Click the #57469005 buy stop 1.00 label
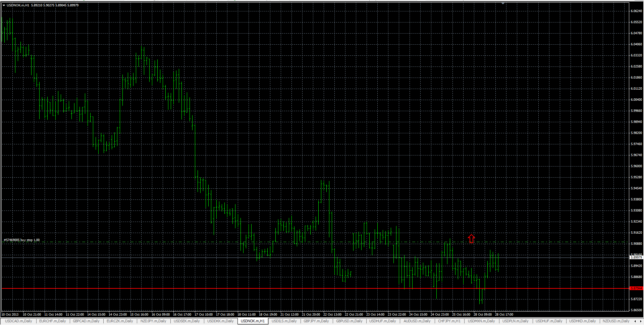Screen dimensions: 644x325 (x=22, y=240)
